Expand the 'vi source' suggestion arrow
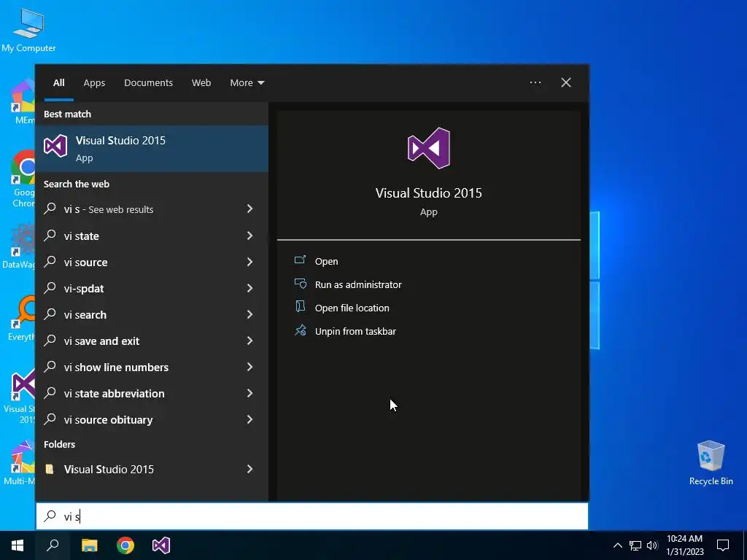 point(249,262)
